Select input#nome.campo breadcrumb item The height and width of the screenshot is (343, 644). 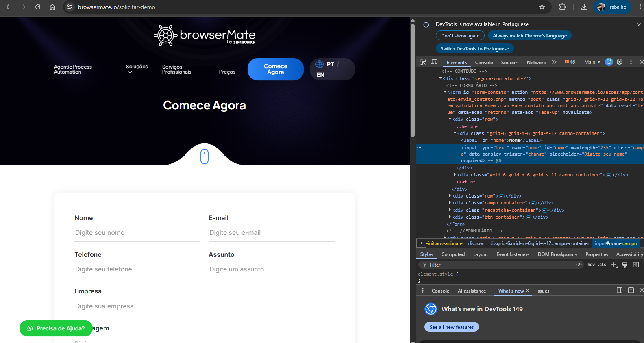click(616, 243)
